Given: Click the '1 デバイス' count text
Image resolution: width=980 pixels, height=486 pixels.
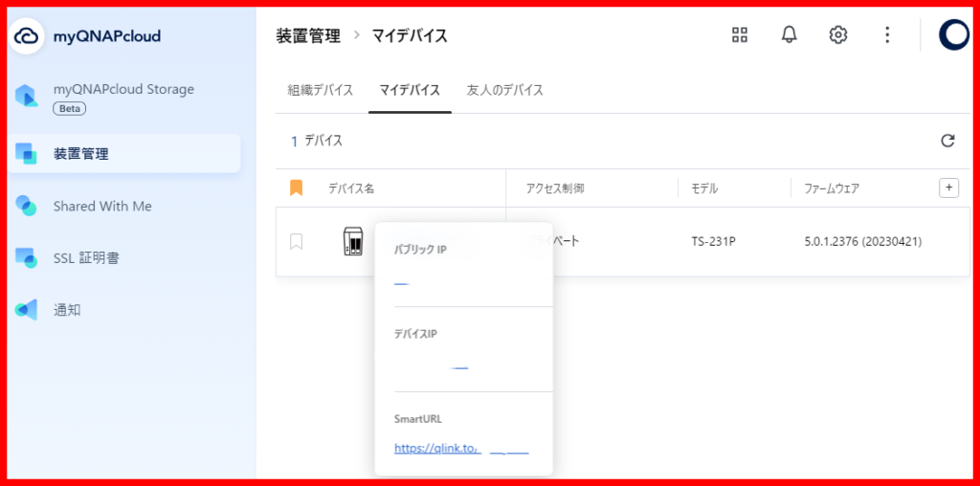Looking at the screenshot, I should click(x=317, y=142).
